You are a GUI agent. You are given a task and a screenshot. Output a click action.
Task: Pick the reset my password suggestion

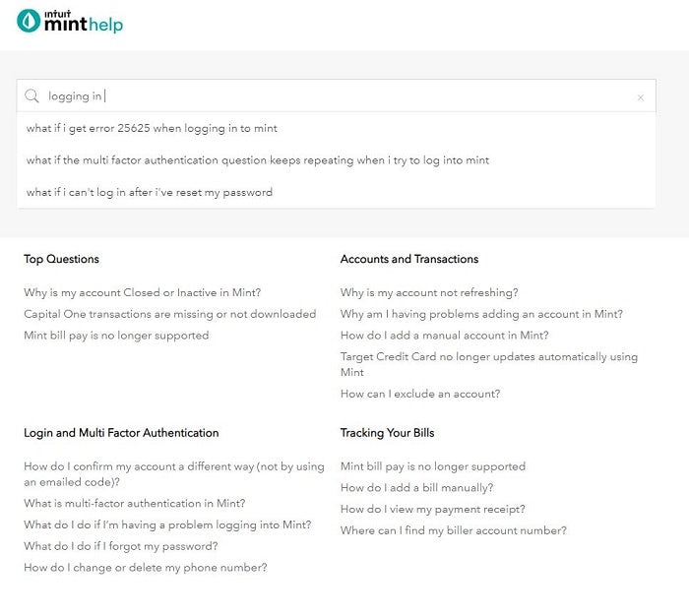point(150,192)
